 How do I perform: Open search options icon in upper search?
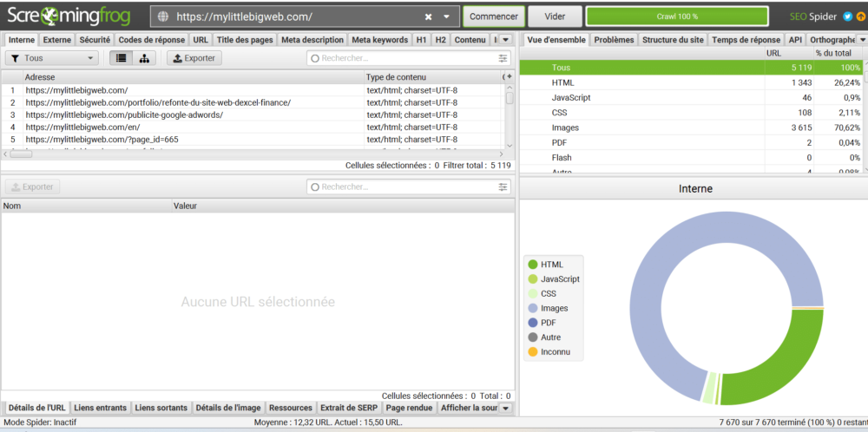click(503, 58)
